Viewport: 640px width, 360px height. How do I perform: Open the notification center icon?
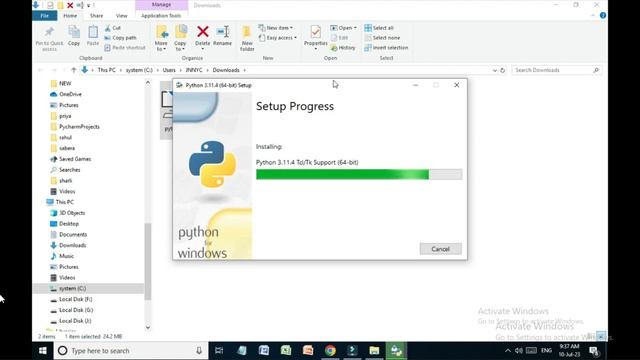pos(594,351)
